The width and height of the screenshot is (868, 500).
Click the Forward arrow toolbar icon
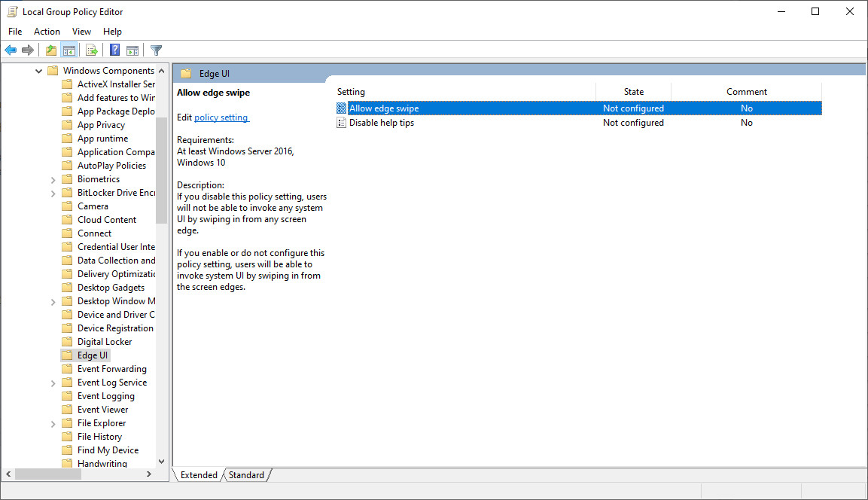point(28,50)
